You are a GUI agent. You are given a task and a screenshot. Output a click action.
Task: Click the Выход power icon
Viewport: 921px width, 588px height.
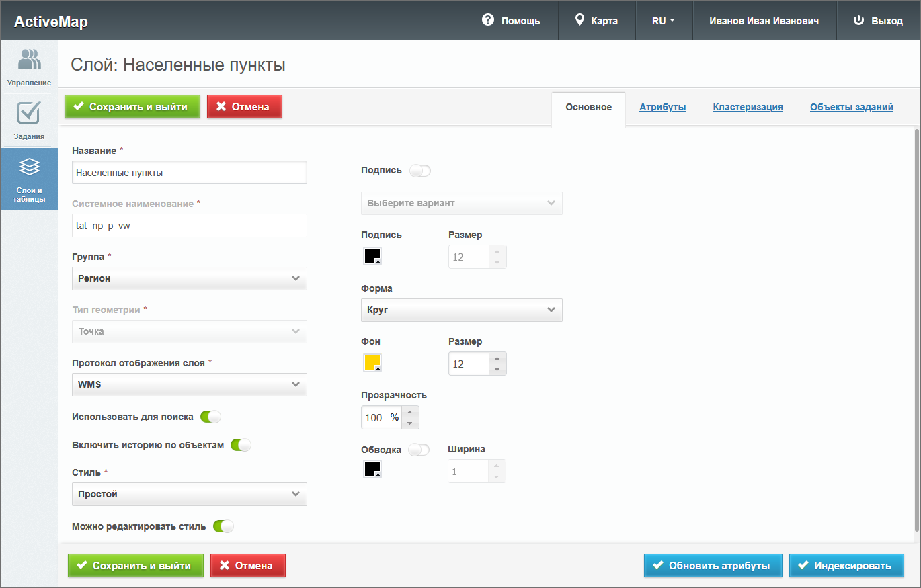coord(858,20)
